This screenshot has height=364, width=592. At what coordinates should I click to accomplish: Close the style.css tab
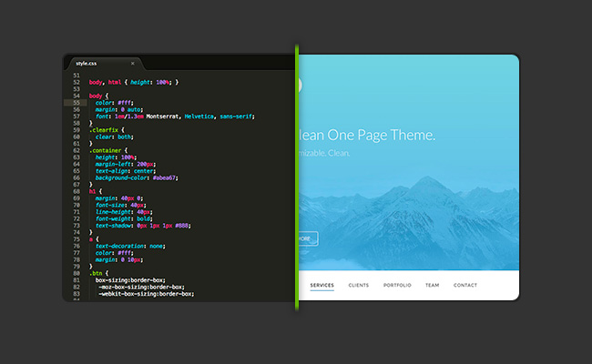pos(132,63)
